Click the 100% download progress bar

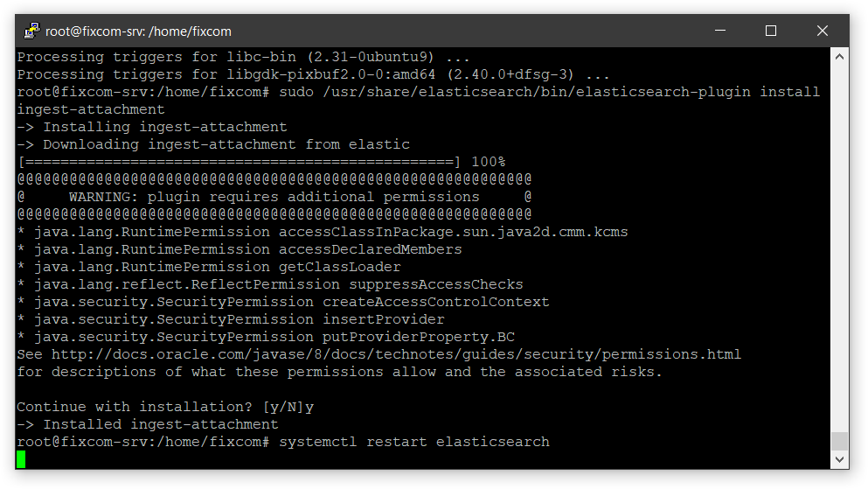point(261,162)
